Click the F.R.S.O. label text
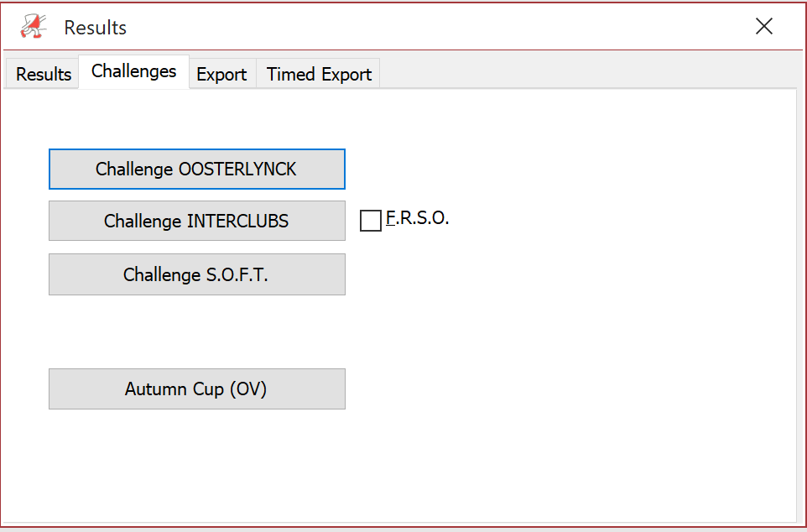Viewport: 807px width, 532px height. [x=418, y=218]
